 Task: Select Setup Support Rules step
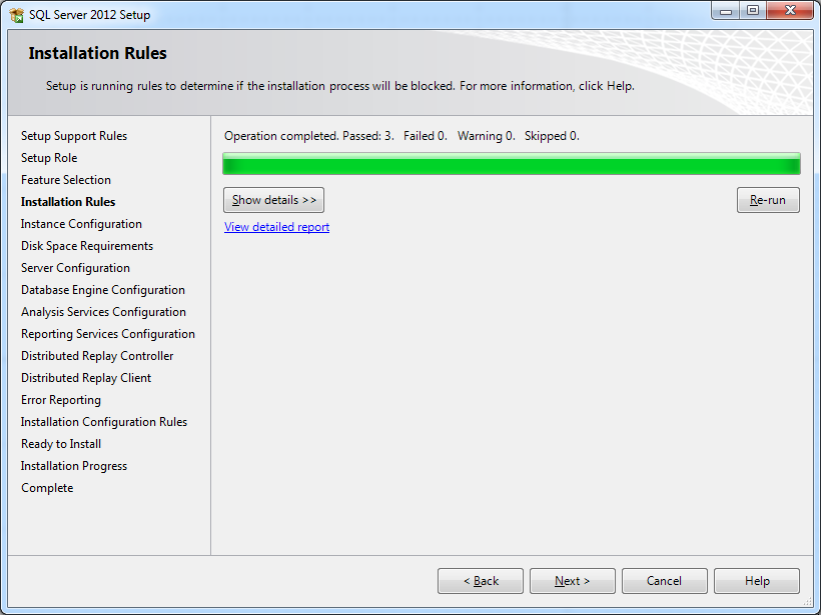tap(74, 136)
